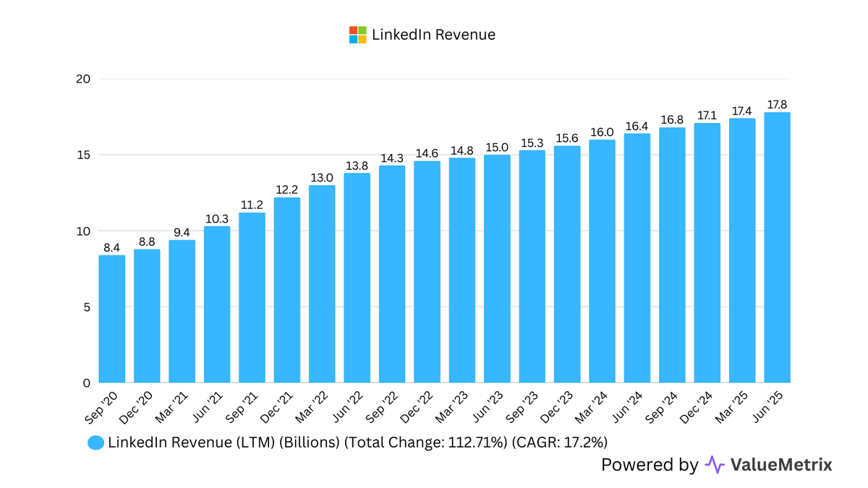Click the 'Powered by' text

(x=650, y=464)
